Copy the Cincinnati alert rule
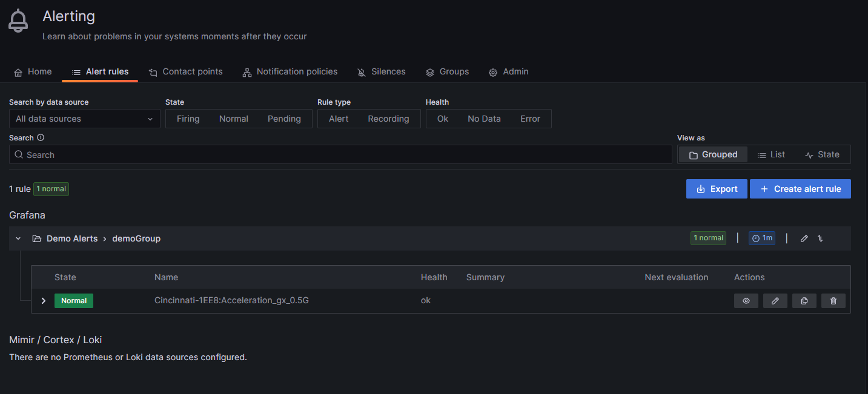 804,301
